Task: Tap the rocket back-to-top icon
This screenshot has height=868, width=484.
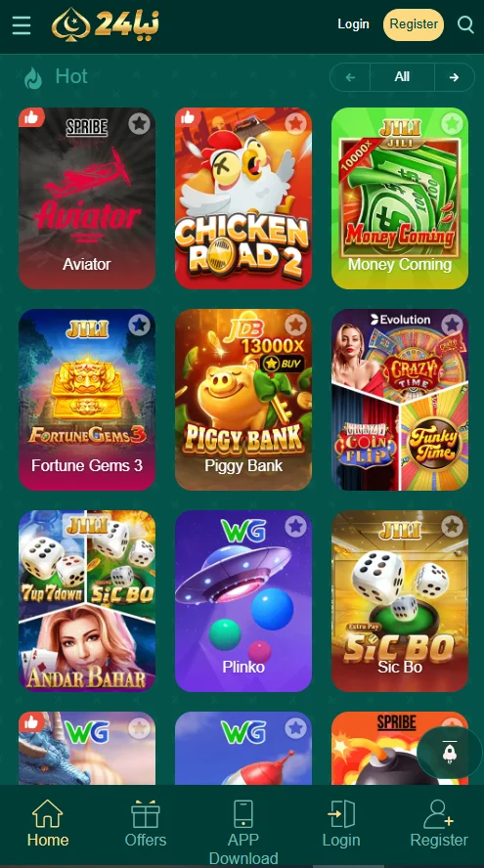Action: tap(450, 753)
